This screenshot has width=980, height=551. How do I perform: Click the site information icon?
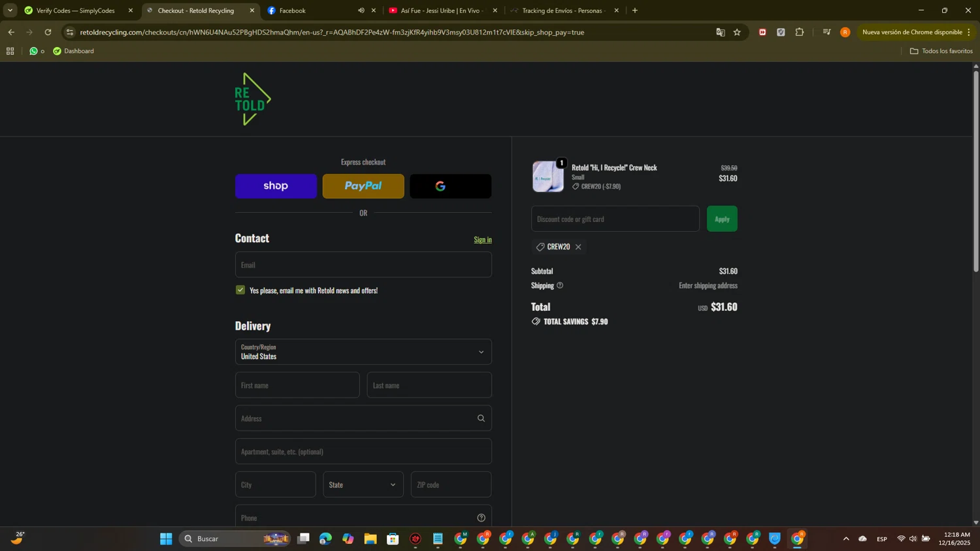click(x=70, y=32)
